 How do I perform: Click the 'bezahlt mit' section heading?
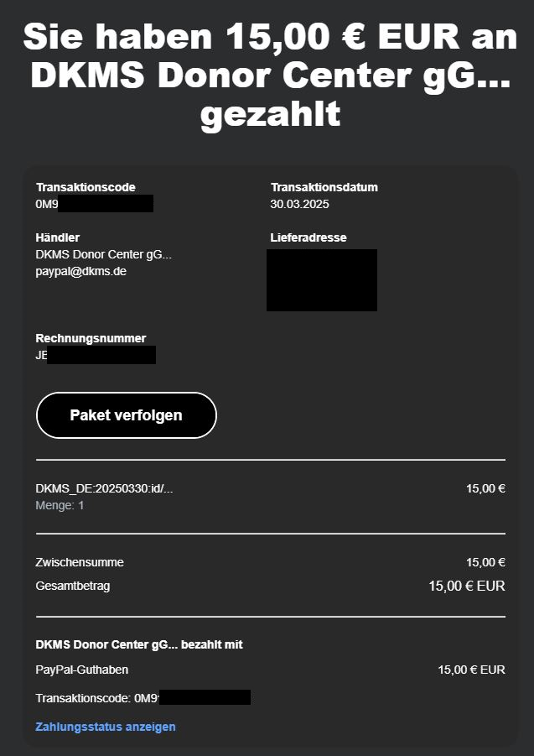click(x=139, y=644)
